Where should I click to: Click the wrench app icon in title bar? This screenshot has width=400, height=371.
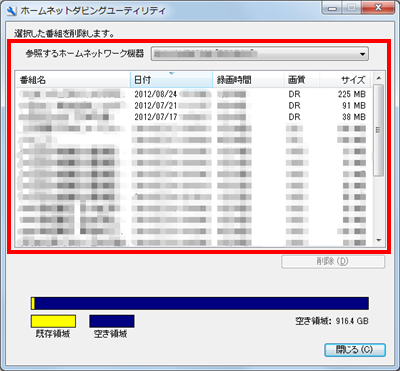11,10
